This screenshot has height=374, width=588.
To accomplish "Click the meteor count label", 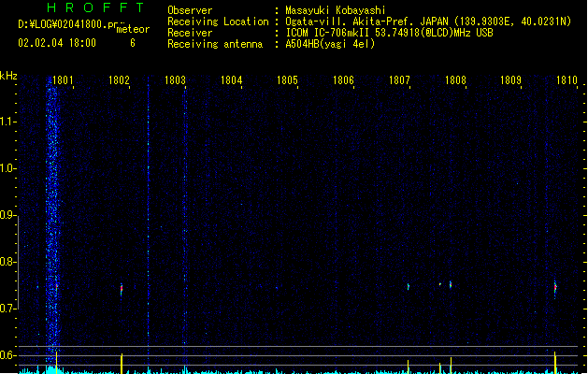I will pyautogui.click(x=133, y=29).
